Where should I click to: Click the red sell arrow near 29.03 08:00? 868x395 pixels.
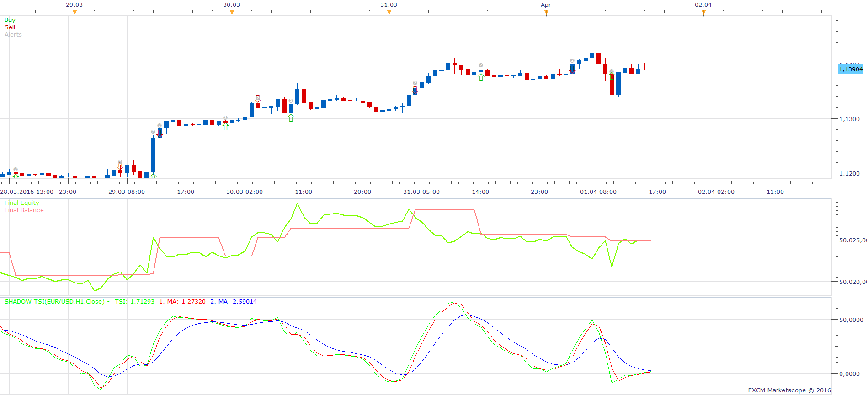[x=120, y=167]
